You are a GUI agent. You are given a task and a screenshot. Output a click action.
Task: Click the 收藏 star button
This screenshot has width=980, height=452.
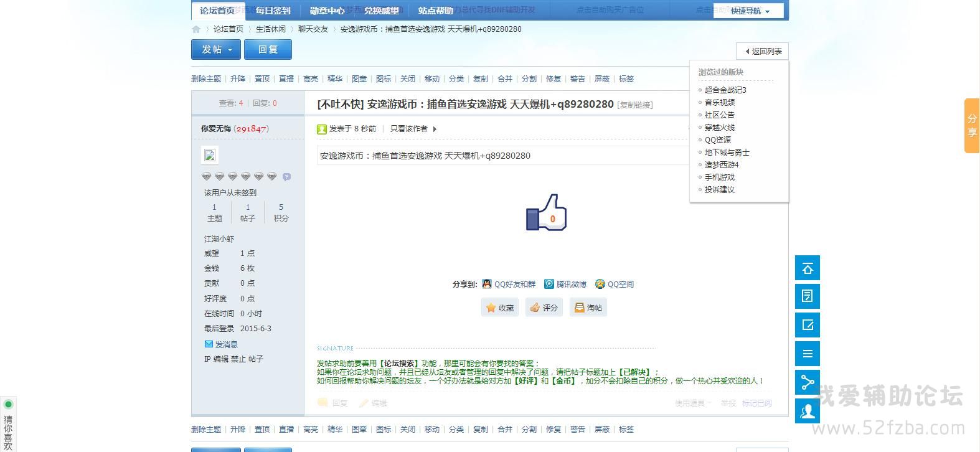click(x=500, y=308)
